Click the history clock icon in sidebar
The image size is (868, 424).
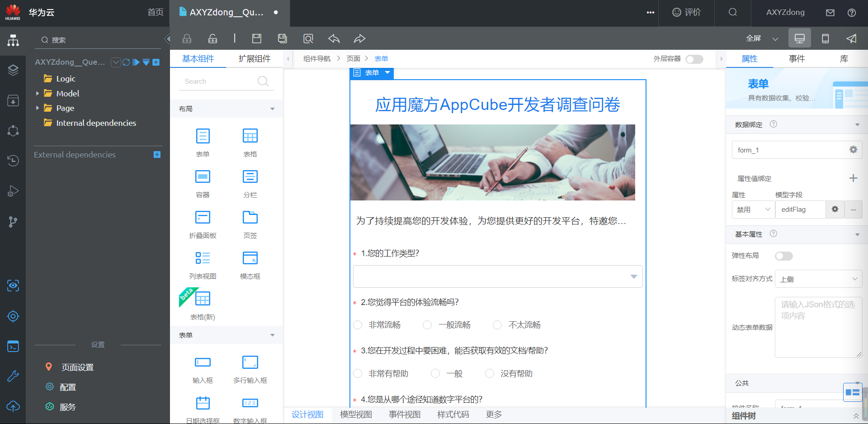[x=13, y=160]
